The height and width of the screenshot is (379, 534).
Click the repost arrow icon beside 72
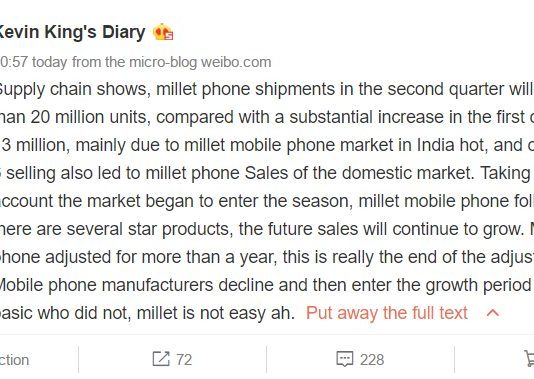[x=161, y=359]
